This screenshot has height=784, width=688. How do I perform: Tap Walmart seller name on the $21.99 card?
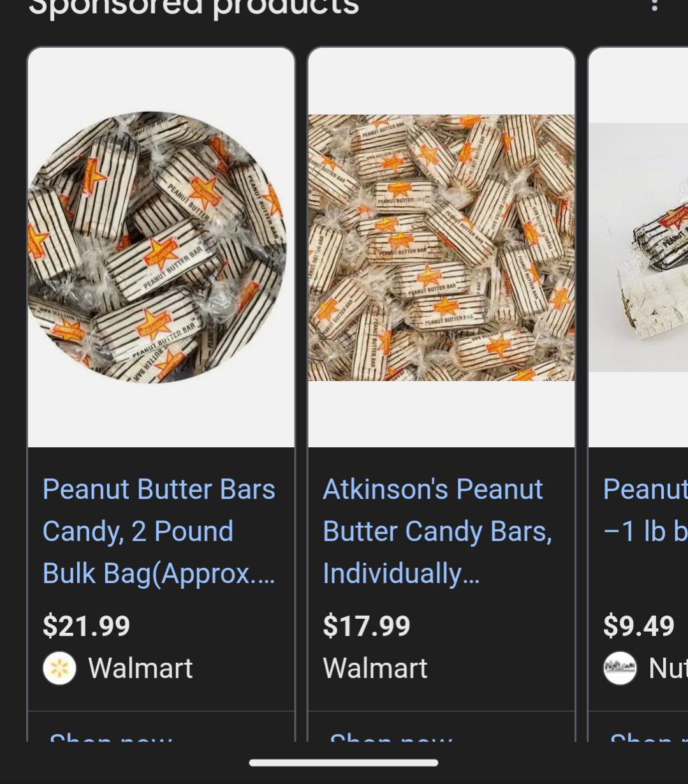coord(140,669)
